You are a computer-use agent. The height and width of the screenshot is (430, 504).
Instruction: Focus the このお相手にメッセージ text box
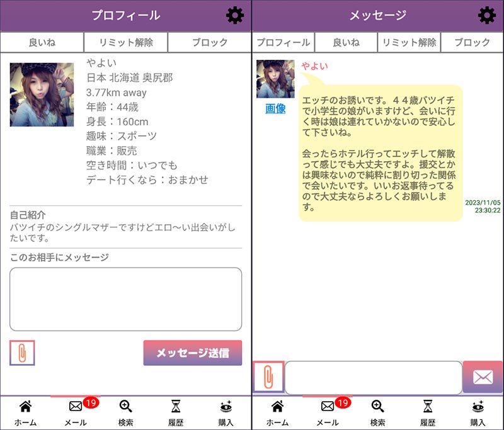pos(125,299)
